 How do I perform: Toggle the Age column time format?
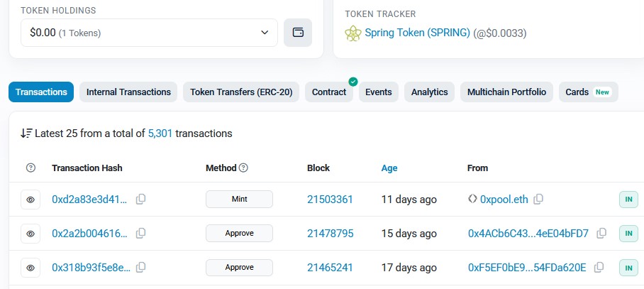[389, 168]
